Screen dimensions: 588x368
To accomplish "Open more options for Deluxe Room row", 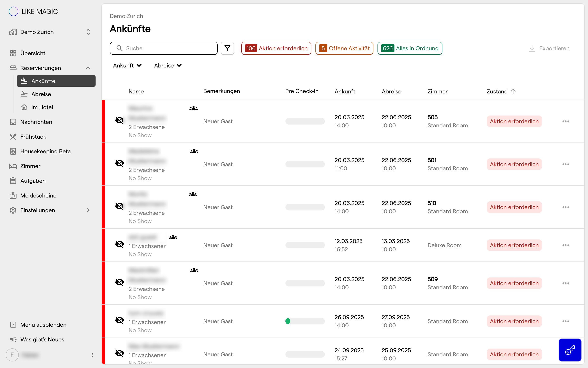I will point(565,245).
